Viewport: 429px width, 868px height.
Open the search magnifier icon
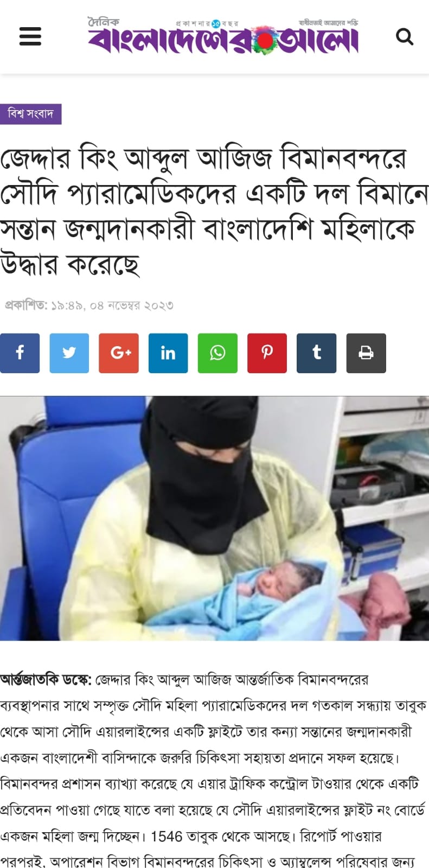[x=405, y=37]
